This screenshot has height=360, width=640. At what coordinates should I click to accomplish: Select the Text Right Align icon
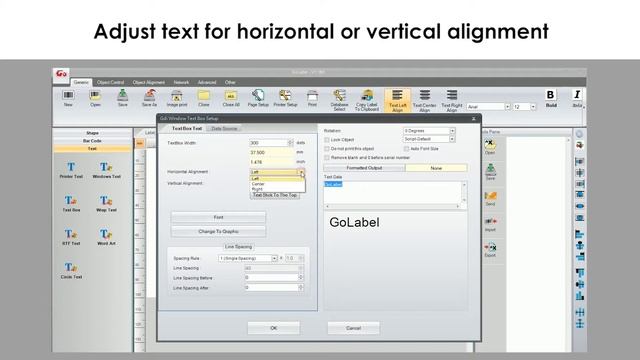(x=452, y=100)
